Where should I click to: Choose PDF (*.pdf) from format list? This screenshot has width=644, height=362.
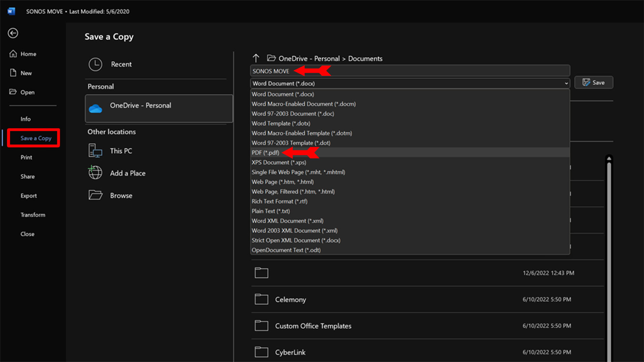click(265, 153)
